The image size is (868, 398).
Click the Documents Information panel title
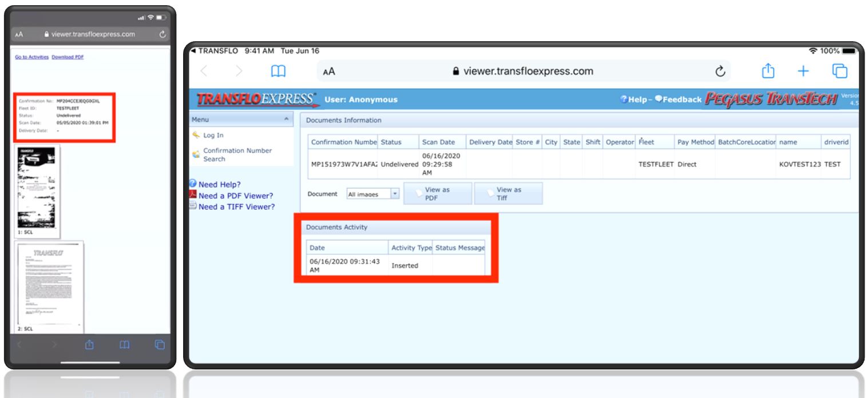pos(344,120)
